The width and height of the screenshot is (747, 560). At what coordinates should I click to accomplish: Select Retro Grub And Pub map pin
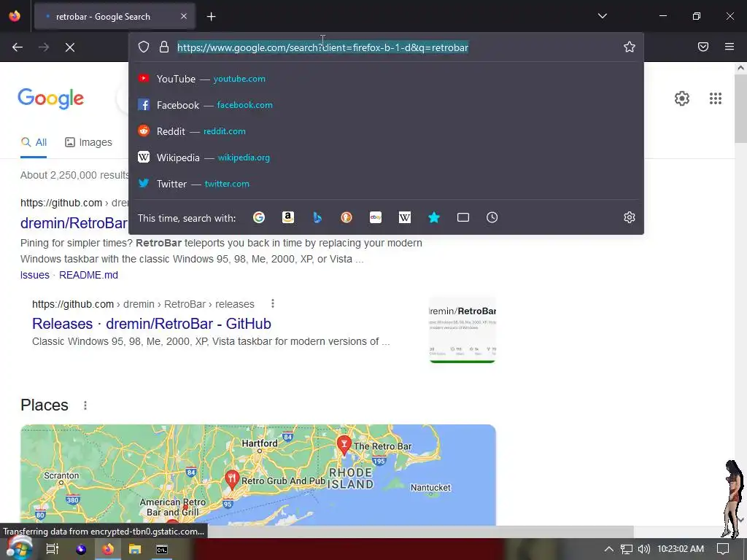(232, 480)
